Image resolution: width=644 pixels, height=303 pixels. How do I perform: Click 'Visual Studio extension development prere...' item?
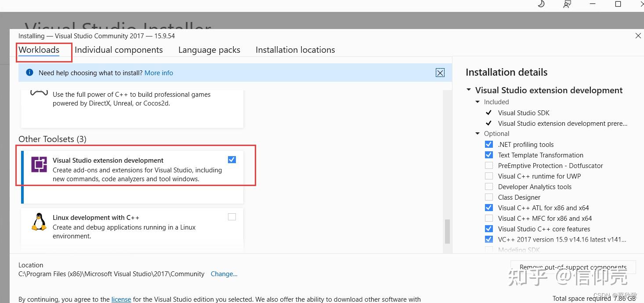[x=563, y=124]
